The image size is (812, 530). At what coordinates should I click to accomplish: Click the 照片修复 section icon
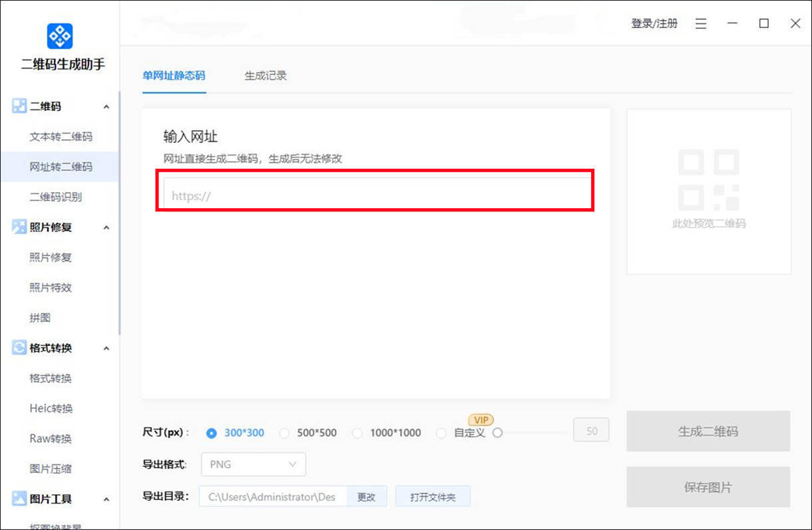(19, 227)
